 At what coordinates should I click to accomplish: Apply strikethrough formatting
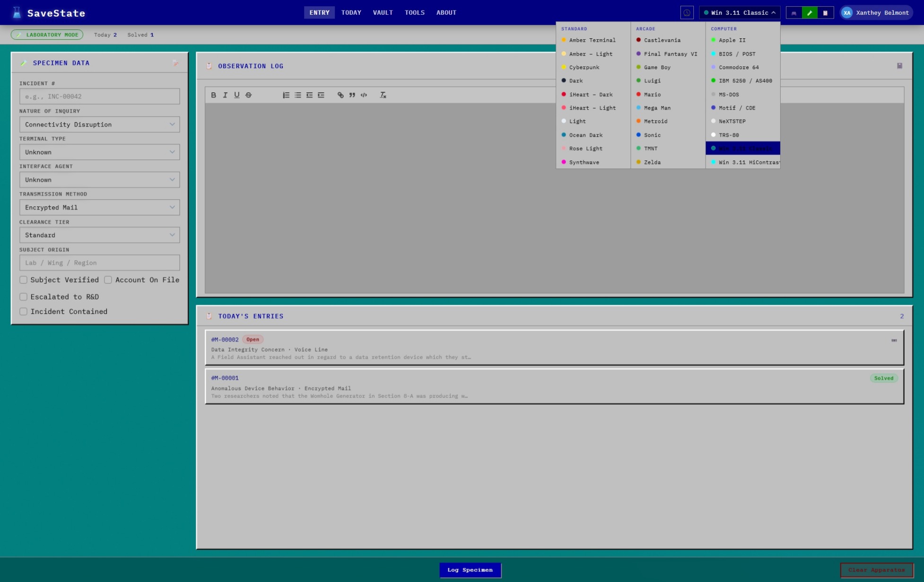coord(248,95)
